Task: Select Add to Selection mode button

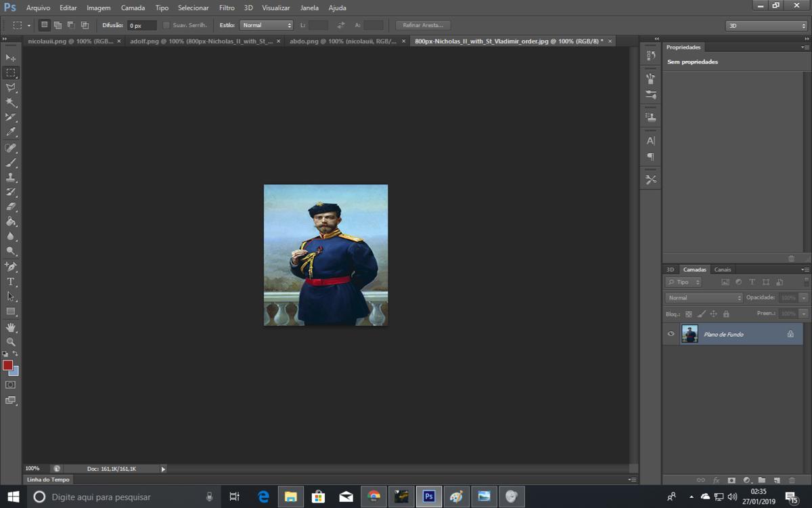Action: coord(58,25)
